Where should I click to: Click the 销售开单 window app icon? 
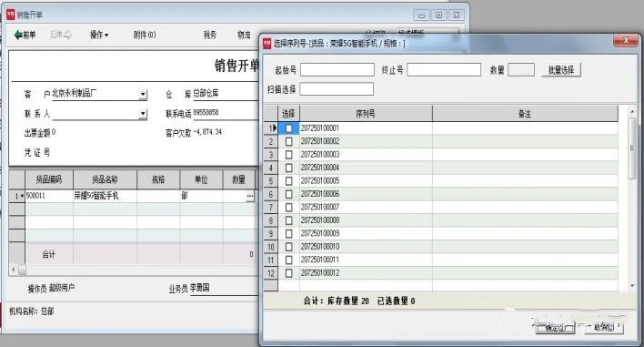coord(11,15)
